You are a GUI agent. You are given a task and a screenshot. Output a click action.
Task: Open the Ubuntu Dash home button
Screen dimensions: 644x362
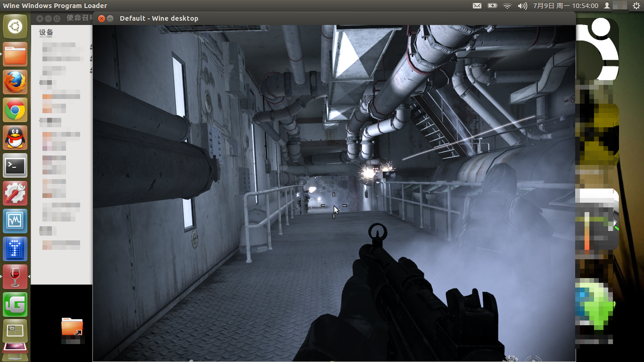(15, 26)
